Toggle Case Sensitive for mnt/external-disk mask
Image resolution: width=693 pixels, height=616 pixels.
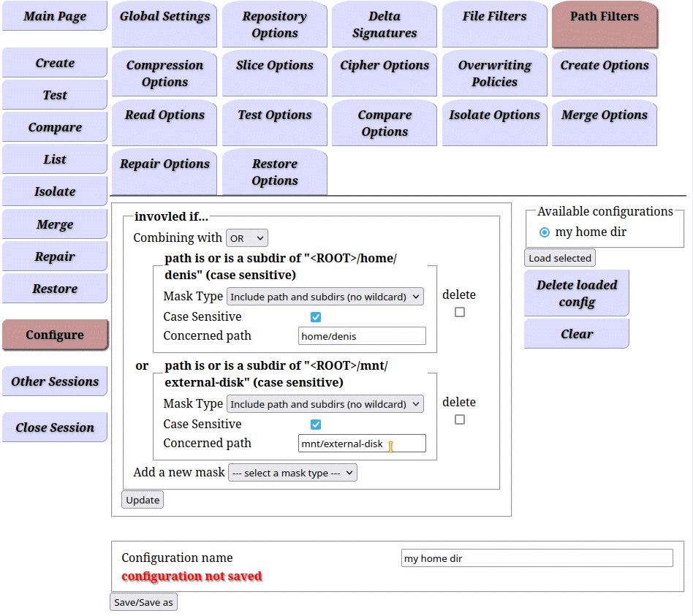coord(316,425)
